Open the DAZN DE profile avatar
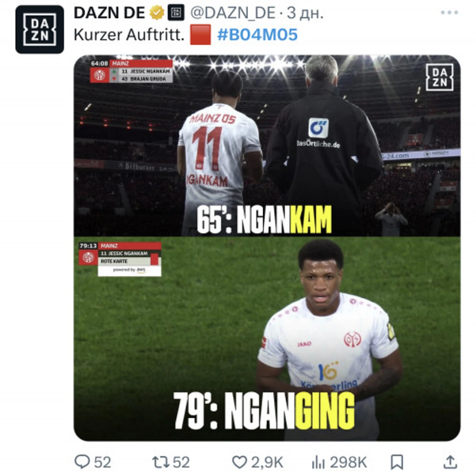The width and height of the screenshot is (476, 471). pos(39,29)
